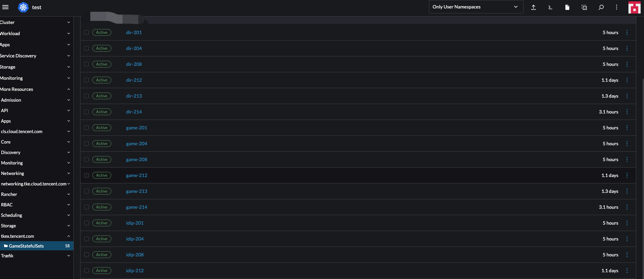The image size is (644, 279).
Task: Open the user avatar menu
Action: point(634,7)
